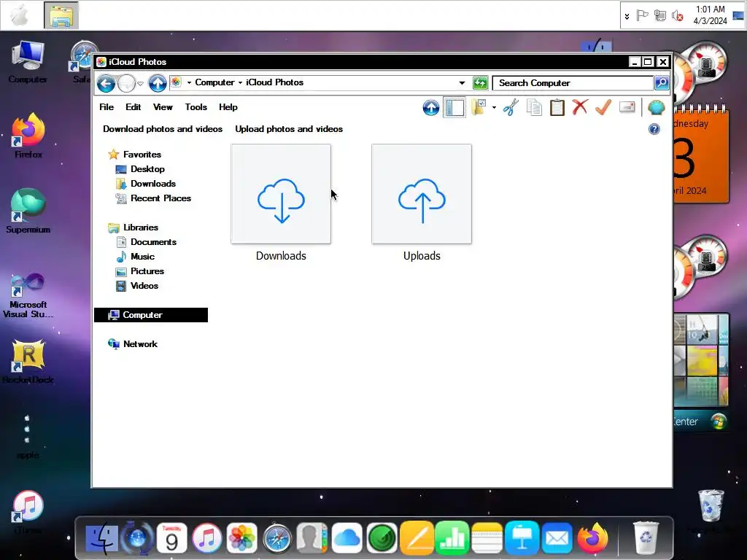Click the greyed Forward navigation button
The image size is (747, 560).
coord(126,84)
